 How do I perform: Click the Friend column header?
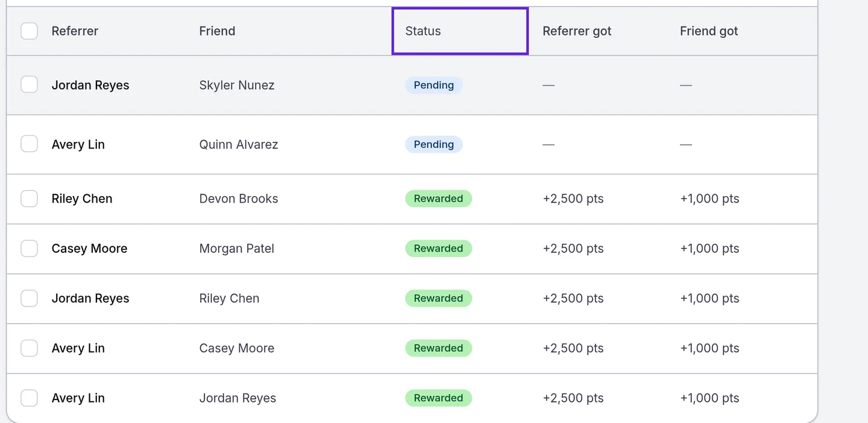217,31
